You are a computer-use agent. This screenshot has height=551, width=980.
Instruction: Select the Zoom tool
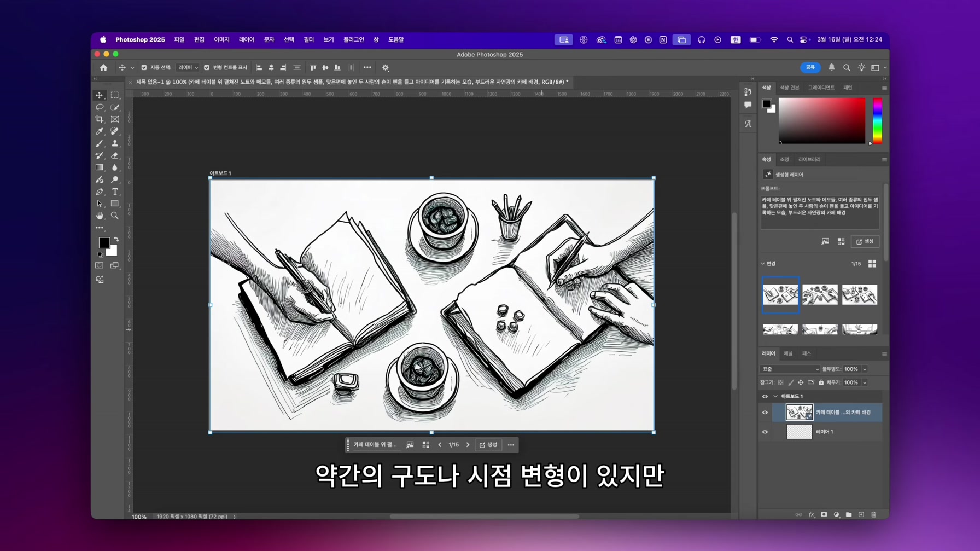(x=115, y=216)
